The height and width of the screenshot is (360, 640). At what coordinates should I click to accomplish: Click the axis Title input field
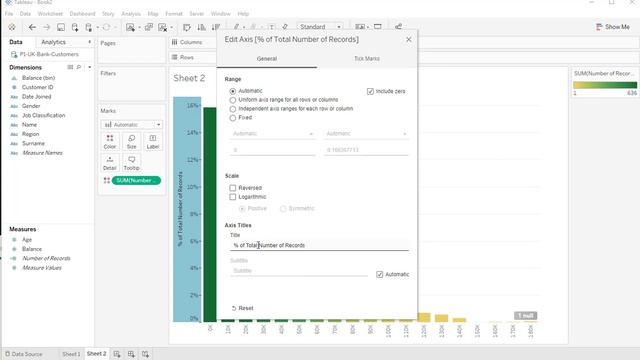tap(319, 245)
